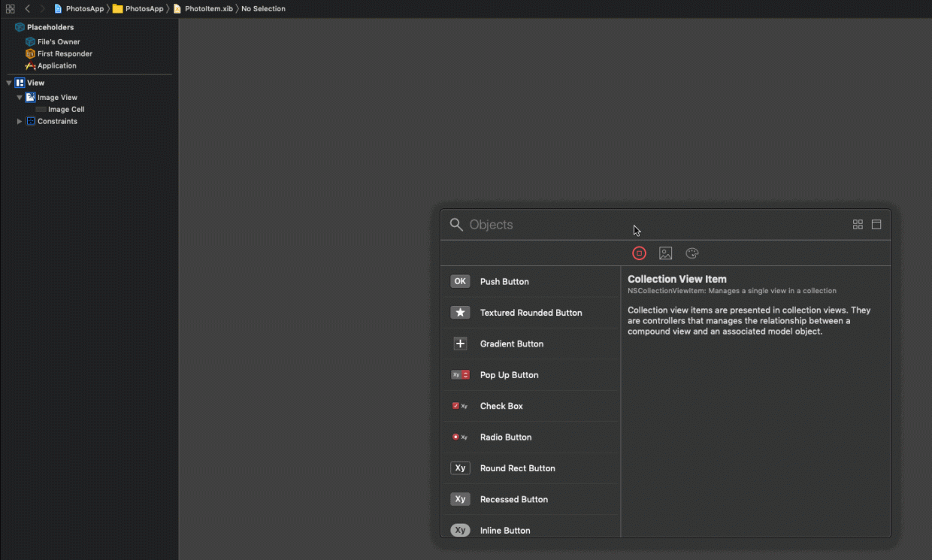Show the Objects library tab

pyautogui.click(x=639, y=253)
